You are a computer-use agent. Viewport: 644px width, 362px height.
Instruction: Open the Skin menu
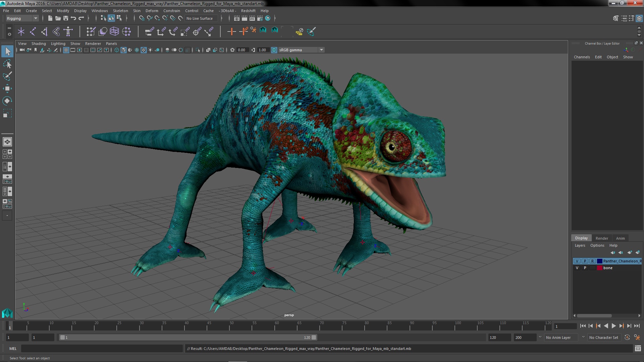(137, 11)
